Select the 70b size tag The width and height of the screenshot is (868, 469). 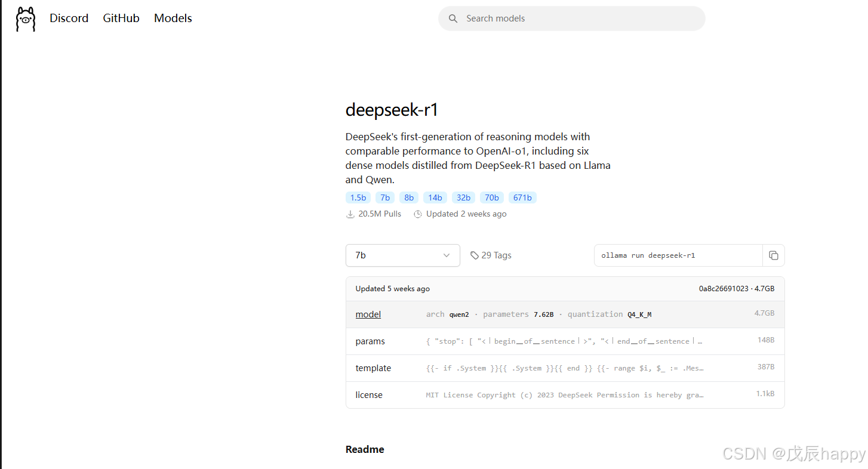(x=492, y=198)
